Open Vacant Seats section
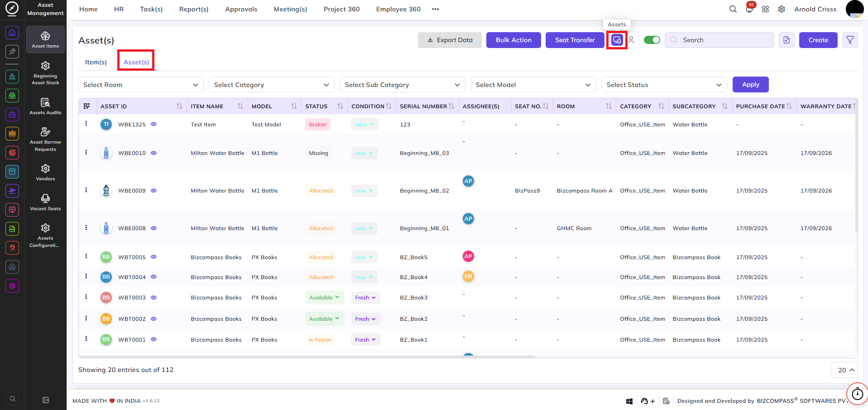The width and height of the screenshot is (868, 410). click(x=45, y=202)
